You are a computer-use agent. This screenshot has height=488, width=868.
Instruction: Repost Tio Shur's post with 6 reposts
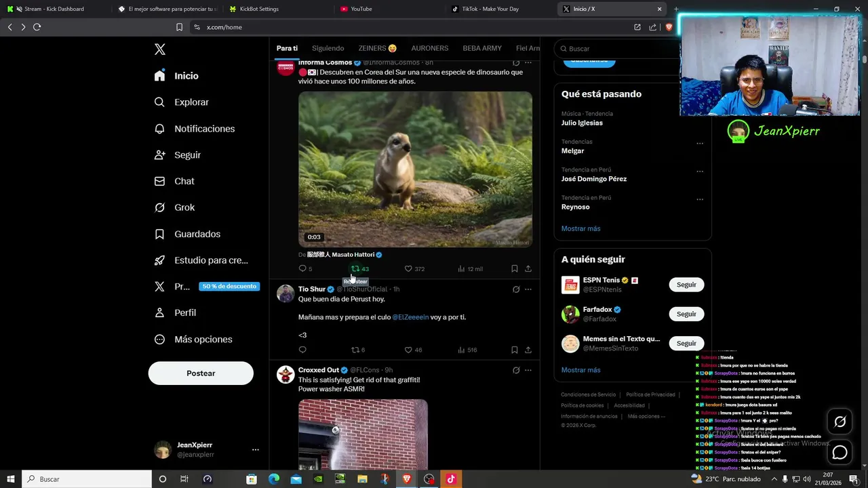coord(358,350)
